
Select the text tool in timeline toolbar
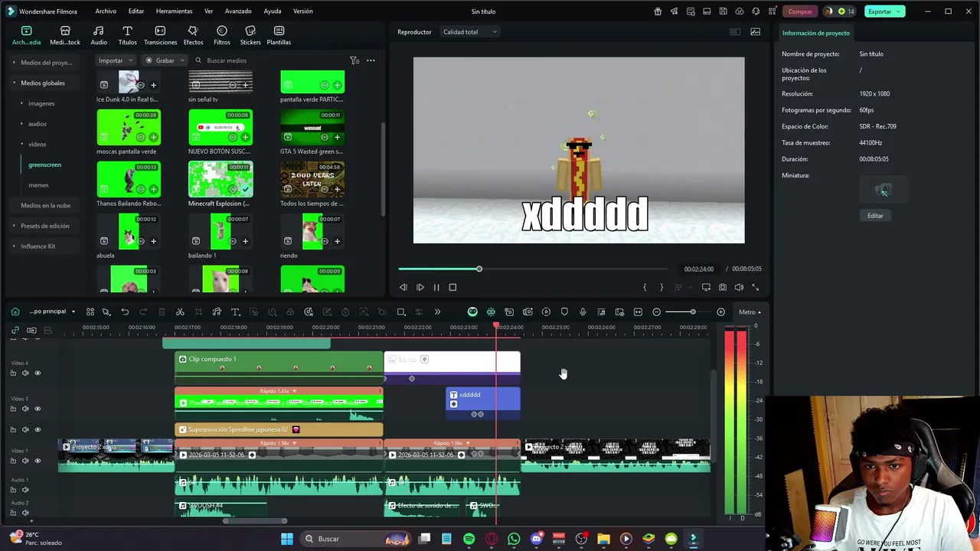click(x=235, y=312)
